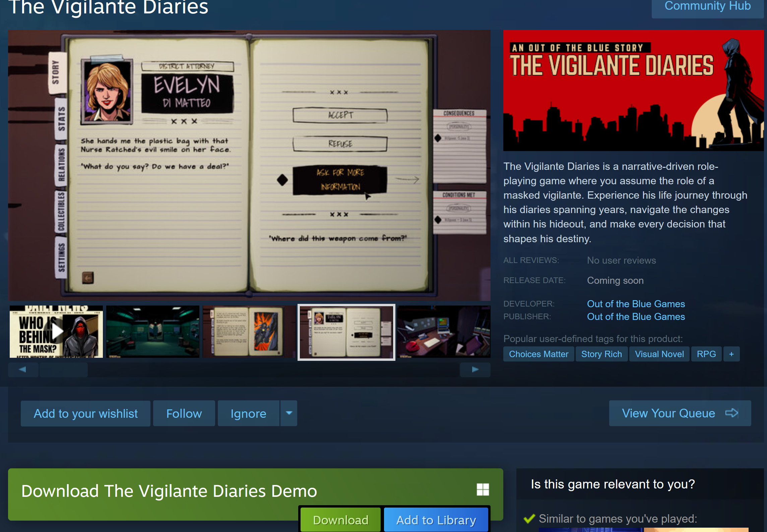Click 'Is this game relevant to you?' heading
Viewport: 767px width, 532px height.
coord(613,484)
